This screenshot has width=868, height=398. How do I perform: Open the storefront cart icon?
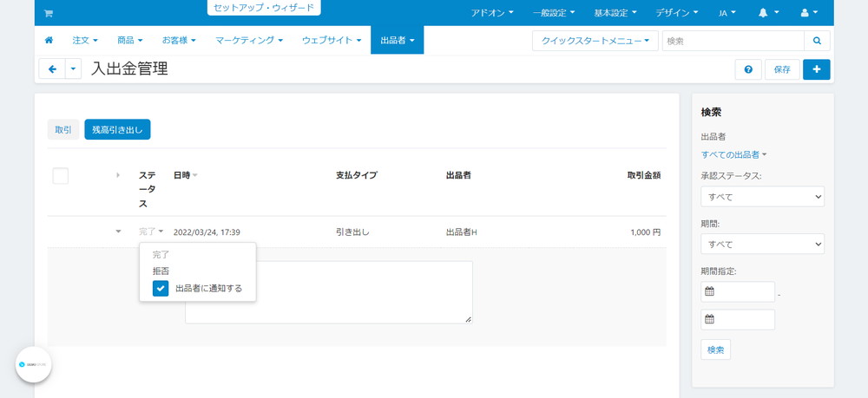pos(48,13)
